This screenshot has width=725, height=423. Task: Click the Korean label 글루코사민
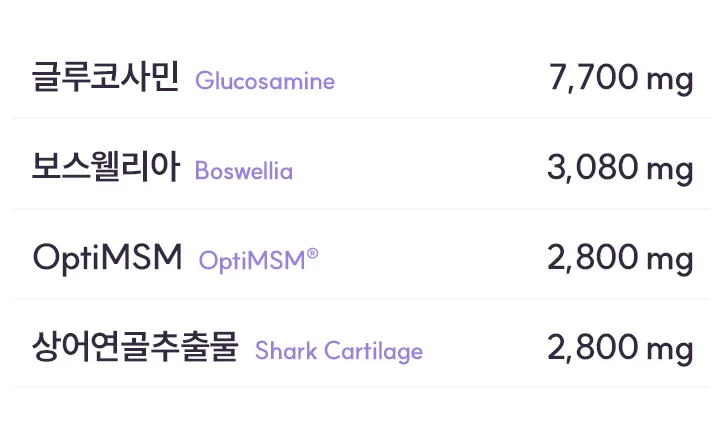click(105, 77)
